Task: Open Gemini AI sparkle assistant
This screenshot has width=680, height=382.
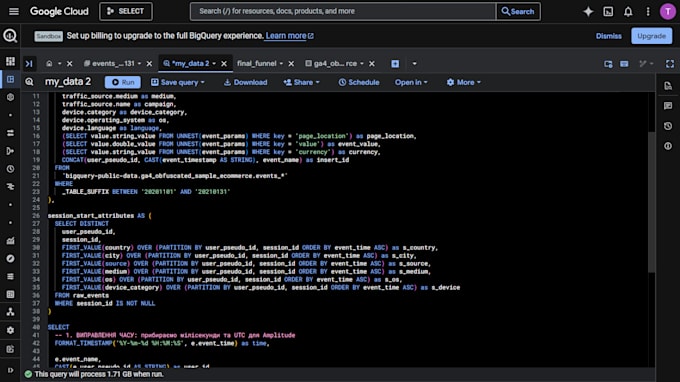Action: (588, 12)
